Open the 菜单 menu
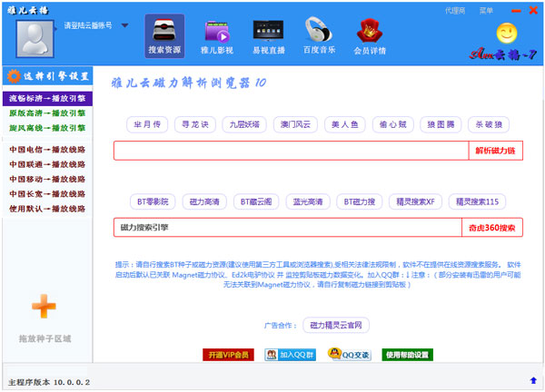The image size is (545, 392). (486, 11)
